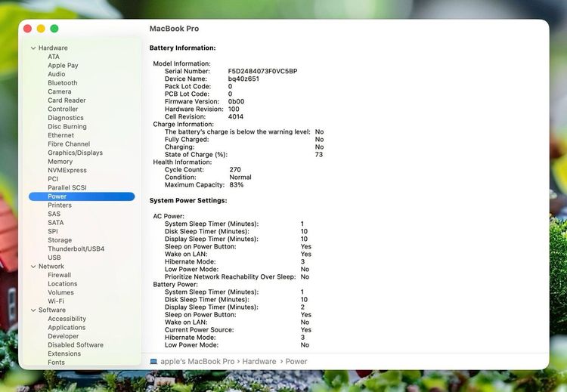The height and width of the screenshot is (392, 567).
Task: Click the Condition value Normal
Action: (240, 177)
